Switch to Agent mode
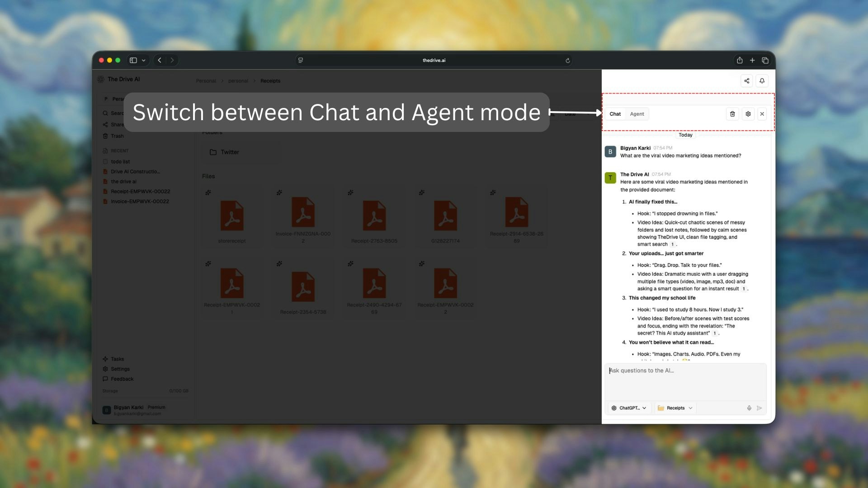The height and width of the screenshot is (488, 868). [x=637, y=114]
